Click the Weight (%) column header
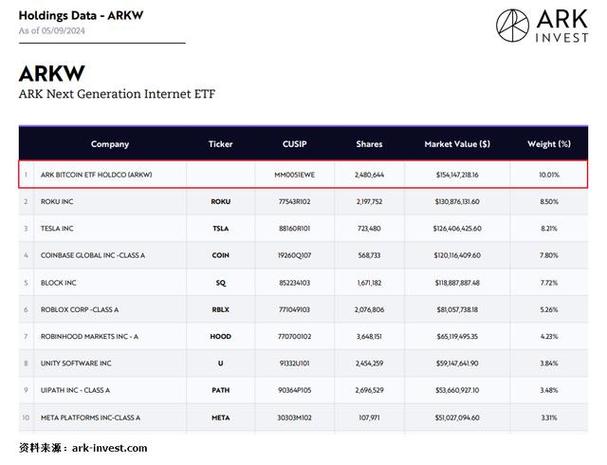The width and height of the screenshot is (607, 465). pyautogui.click(x=549, y=144)
